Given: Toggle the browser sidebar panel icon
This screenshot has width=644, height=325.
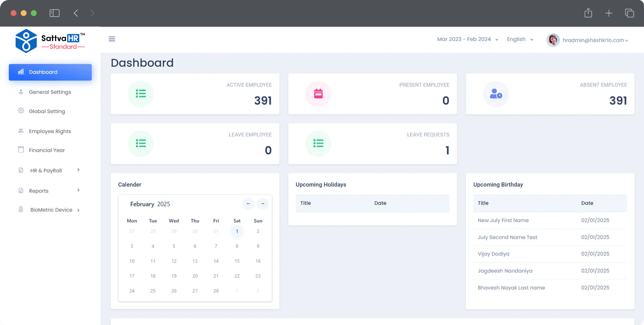Looking at the screenshot, I should (54, 13).
